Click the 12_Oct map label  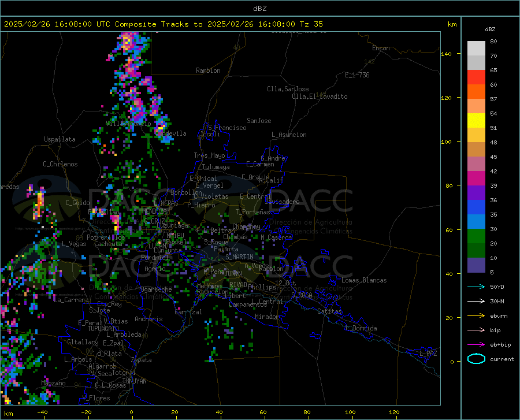point(285,283)
